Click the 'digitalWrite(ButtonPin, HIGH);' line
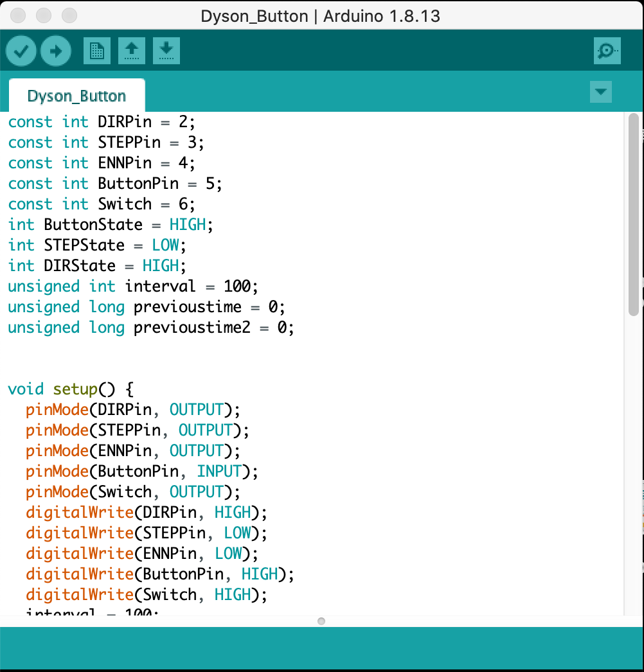This screenshot has width=644, height=672. 160,574
